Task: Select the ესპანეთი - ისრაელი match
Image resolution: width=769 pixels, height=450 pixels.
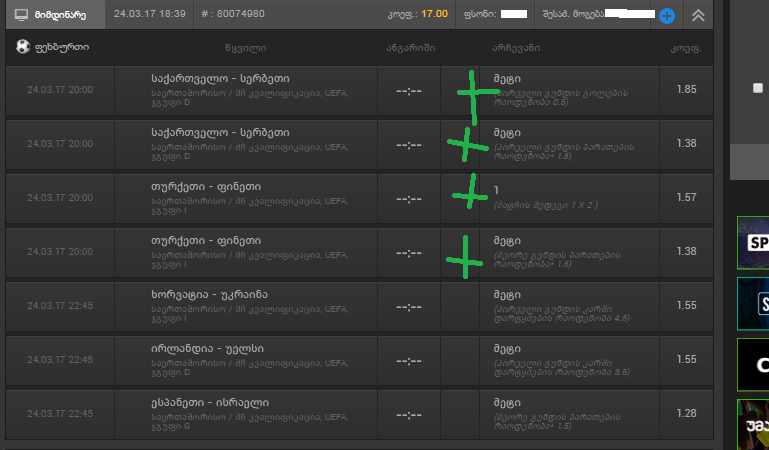Action: tap(359, 414)
